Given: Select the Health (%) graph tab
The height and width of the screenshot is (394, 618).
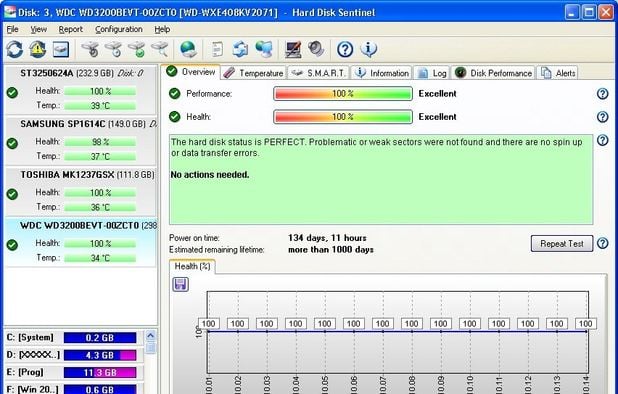Looking at the screenshot, I should 192,266.
